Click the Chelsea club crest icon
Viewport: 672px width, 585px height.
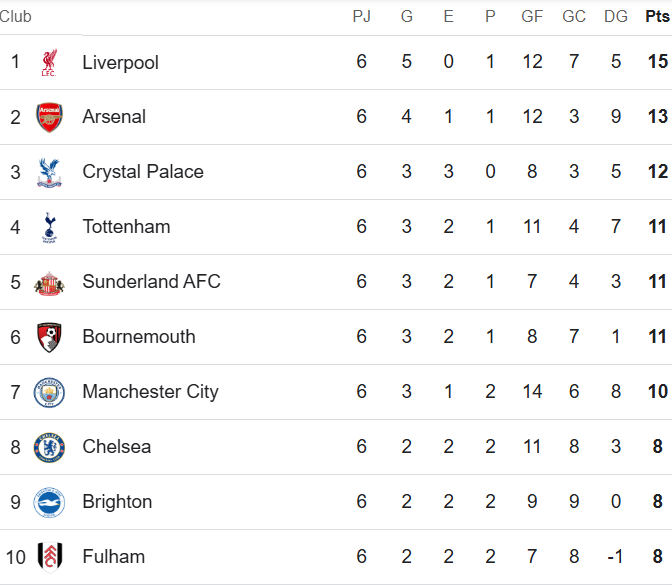pos(48,447)
